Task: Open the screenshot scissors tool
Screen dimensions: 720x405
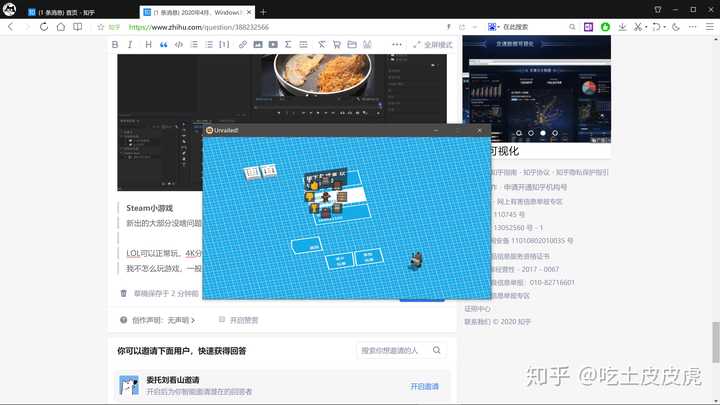Action: 638,27
